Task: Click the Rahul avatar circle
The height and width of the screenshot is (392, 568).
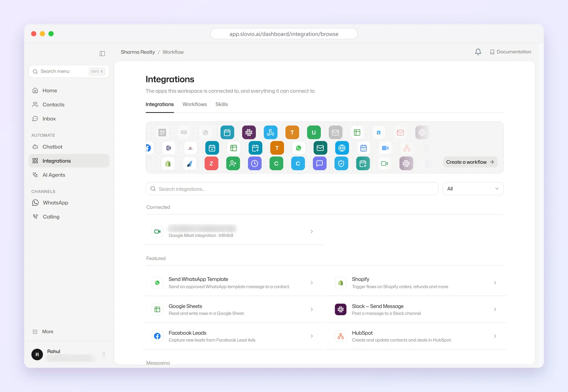Action: [37, 354]
